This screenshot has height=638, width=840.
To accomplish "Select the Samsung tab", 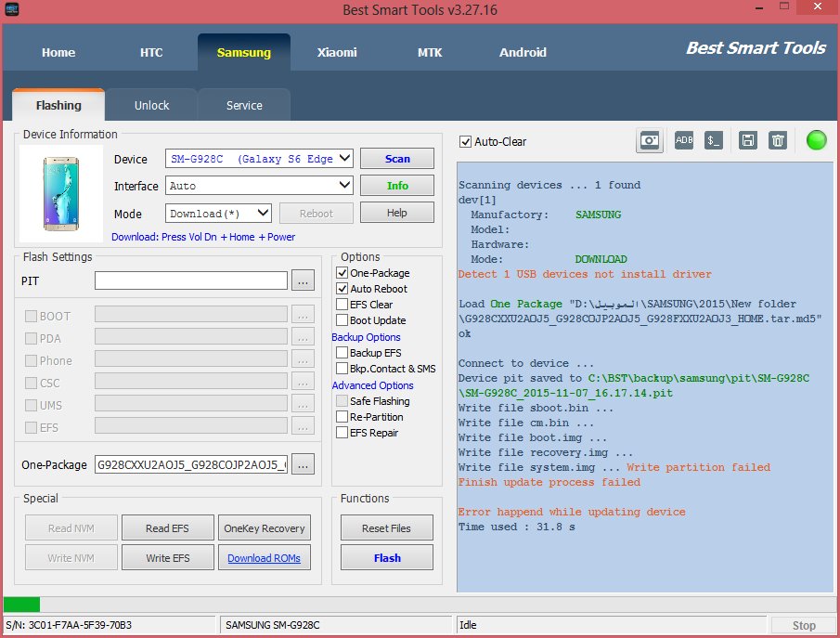I will 244,53.
